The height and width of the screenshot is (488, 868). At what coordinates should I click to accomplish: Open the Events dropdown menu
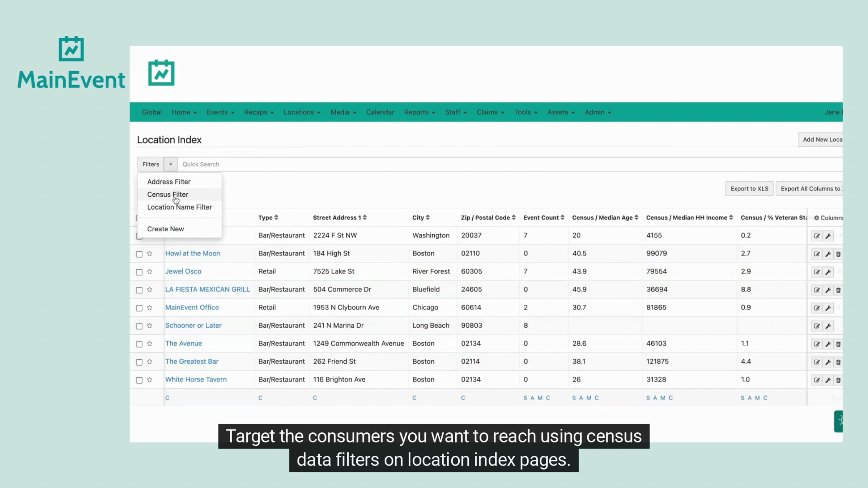coord(221,112)
